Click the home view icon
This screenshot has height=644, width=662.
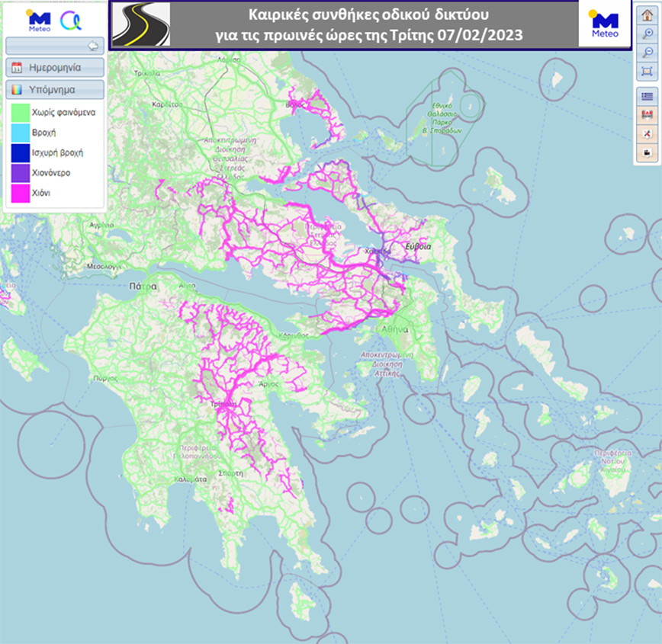click(x=647, y=16)
